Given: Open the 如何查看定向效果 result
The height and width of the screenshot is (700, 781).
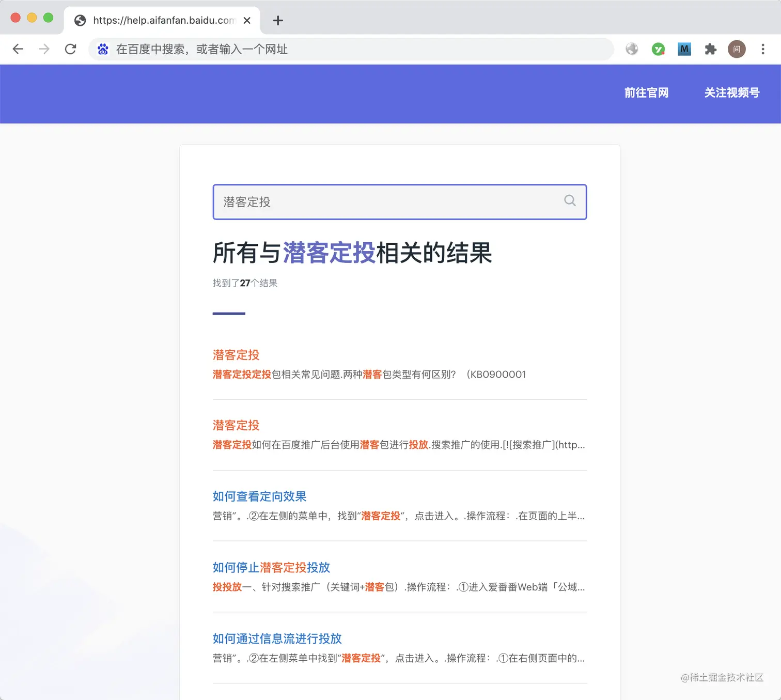Looking at the screenshot, I should pos(260,496).
